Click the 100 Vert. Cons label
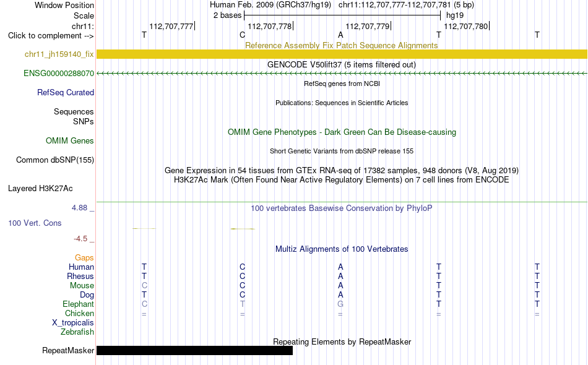The image size is (588, 365). click(35, 223)
